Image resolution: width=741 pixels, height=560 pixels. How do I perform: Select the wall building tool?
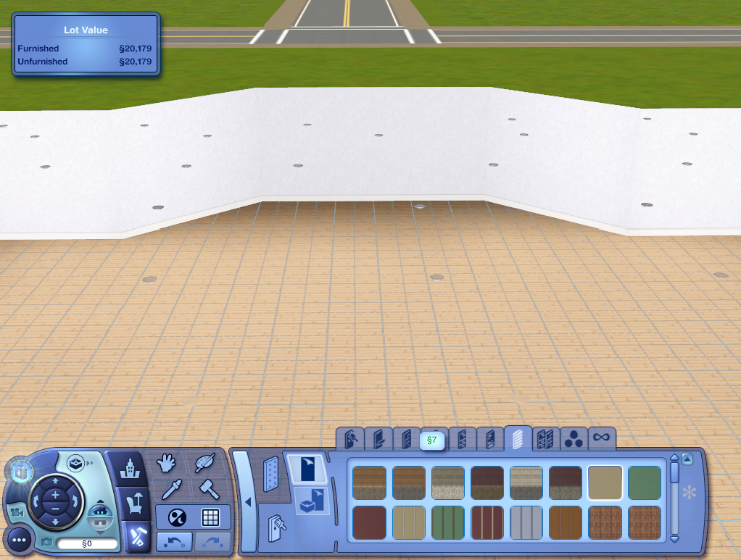coord(270,474)
